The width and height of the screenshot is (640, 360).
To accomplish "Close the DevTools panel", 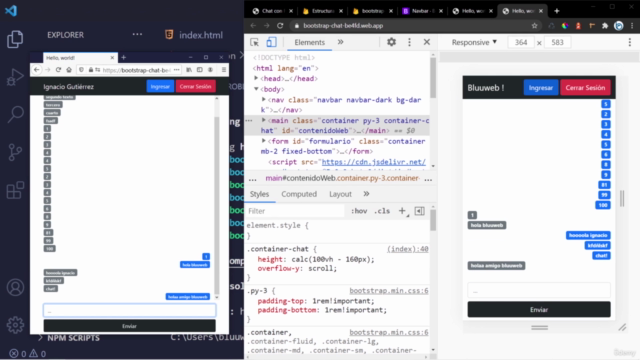I will [x=427, y=42].
